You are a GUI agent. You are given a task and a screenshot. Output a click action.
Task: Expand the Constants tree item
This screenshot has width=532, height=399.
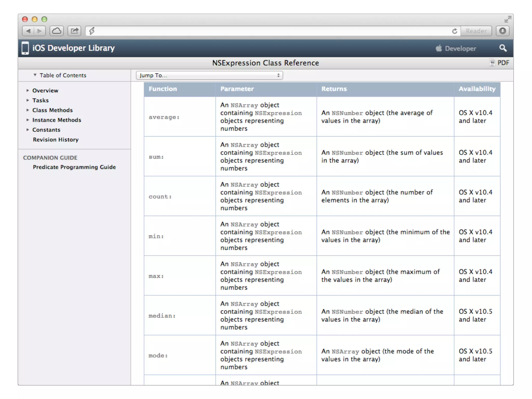point(28,130)
